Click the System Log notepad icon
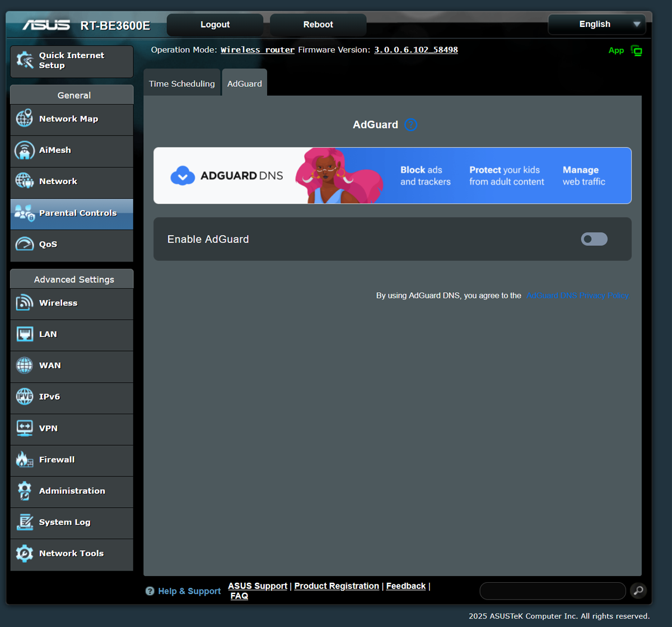The height and width of the screenshot is (627, 672). (x=24, y=522)
